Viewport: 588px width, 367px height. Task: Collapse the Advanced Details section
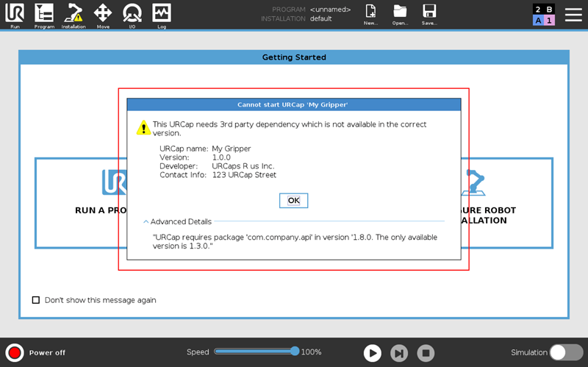coord(146,221)
